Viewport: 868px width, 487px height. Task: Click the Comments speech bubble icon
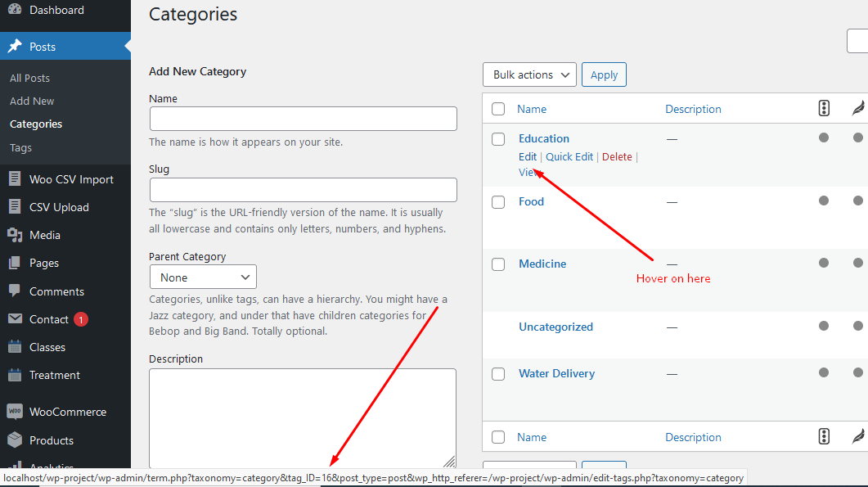click(15, 291)
